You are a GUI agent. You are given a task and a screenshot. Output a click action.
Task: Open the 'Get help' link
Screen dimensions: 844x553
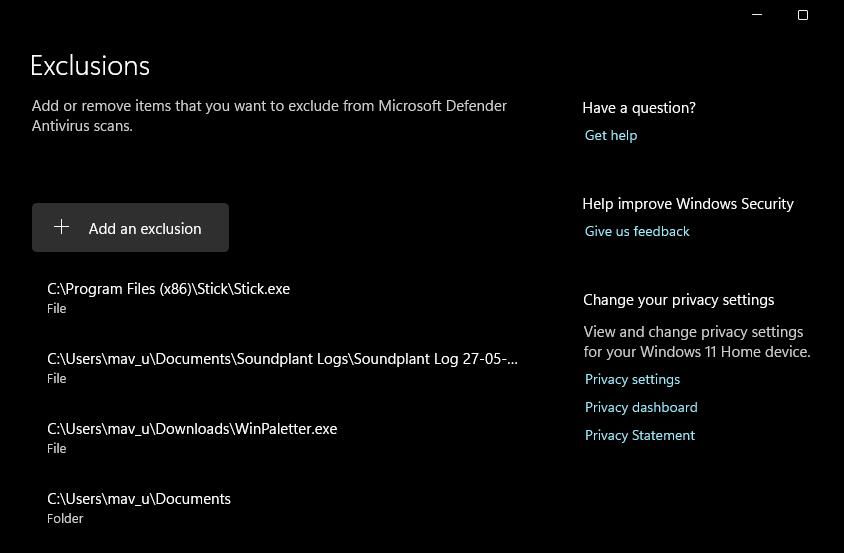[x=611, y=135]
